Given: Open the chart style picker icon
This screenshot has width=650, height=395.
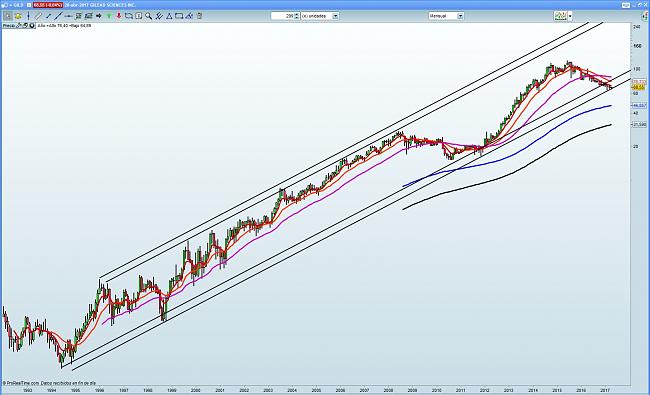Looking at the screenshot, I should pyautogui.click(x=560, y=16).
